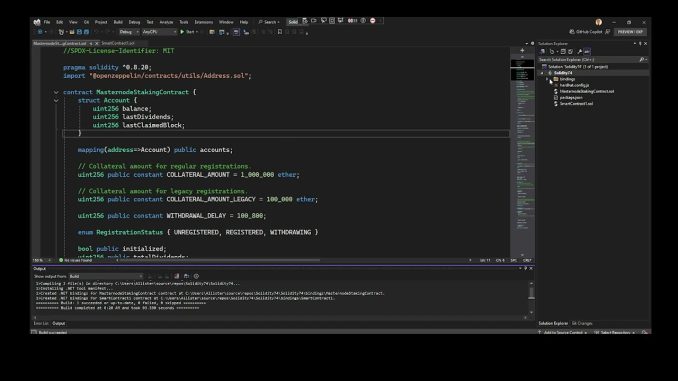The image size is (678, 381).
Task: Click the PREVIEW button
Action: point(630,32)
